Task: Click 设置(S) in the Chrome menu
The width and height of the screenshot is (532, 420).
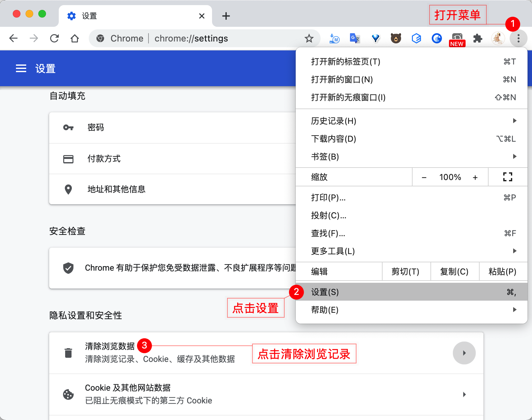Action: point(412,292)
